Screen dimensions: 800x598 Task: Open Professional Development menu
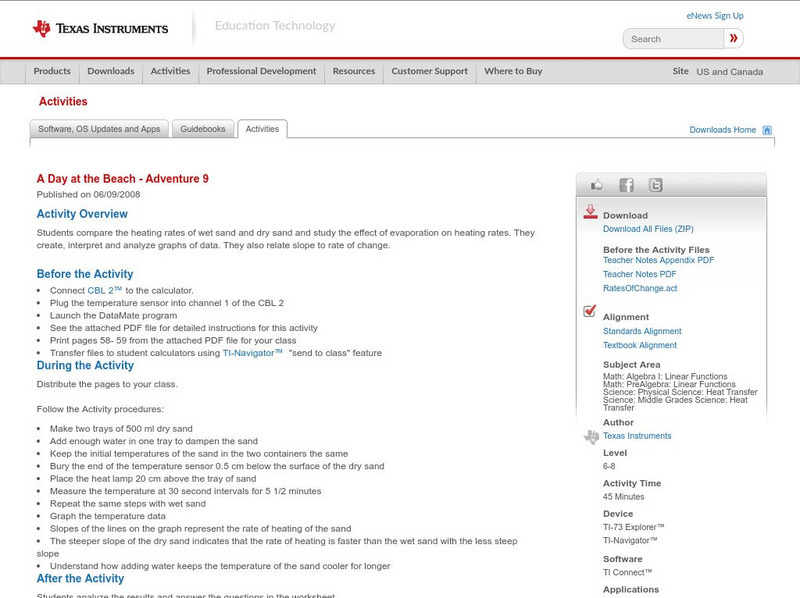[261, 71]
